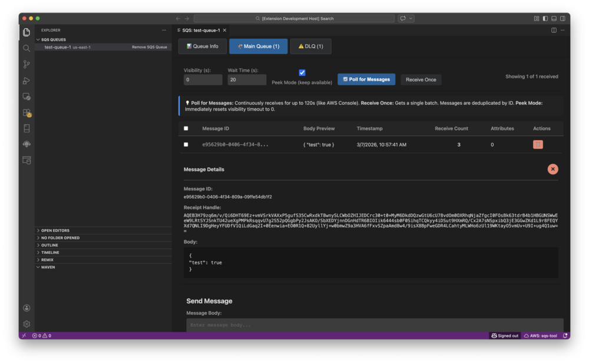
Task: Open the Manage gear icon
Action: [27, 324]
